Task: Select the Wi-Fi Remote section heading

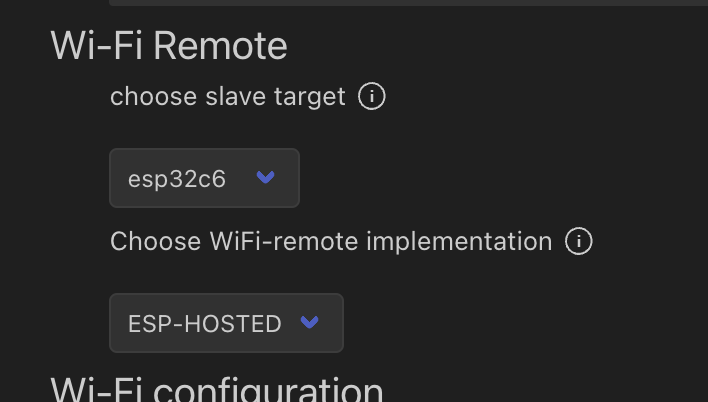Action: [169, 45]
